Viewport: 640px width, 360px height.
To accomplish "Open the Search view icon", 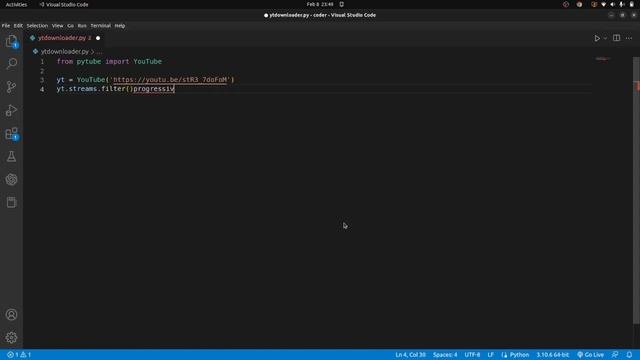I will (11, 64).
